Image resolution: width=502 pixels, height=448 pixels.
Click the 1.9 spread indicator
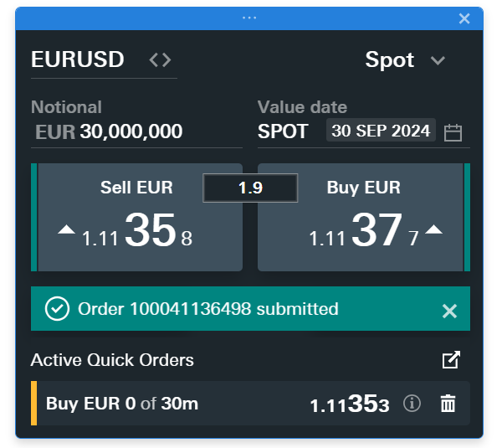(x=250, y=188)
